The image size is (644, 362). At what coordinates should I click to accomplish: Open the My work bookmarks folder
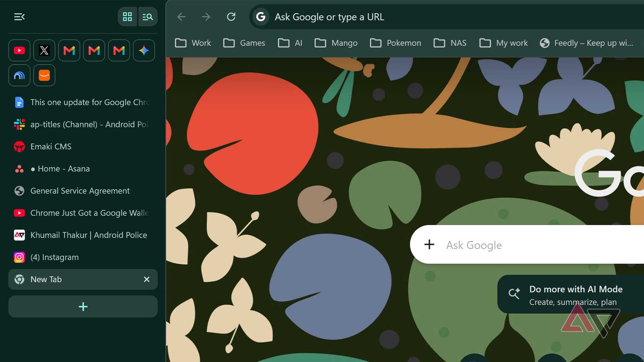(x=503, y=43)
